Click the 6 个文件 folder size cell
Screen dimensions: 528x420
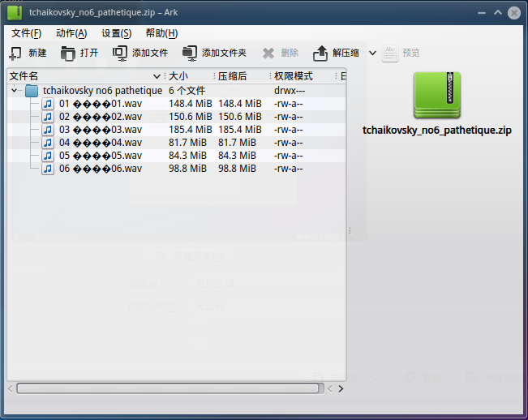(187, 91)
